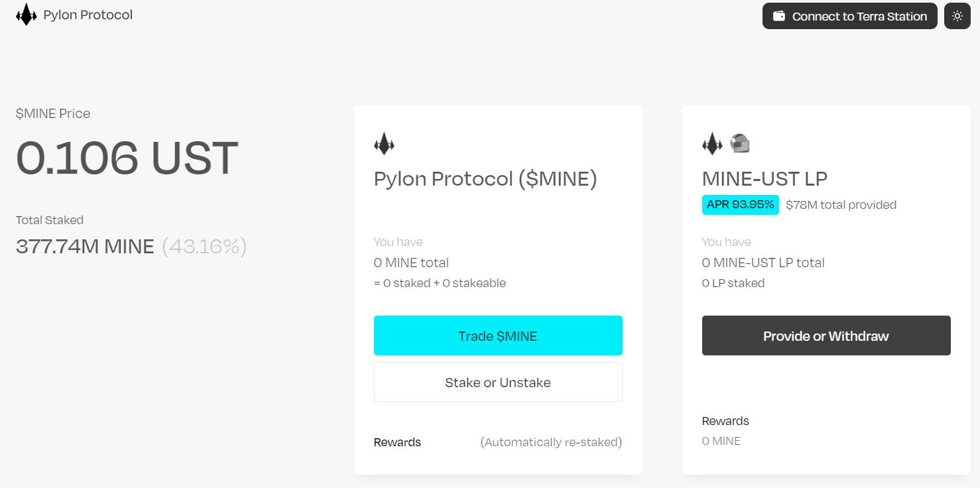980x488 pixels.
Task: Click the MINE token icon in Pylon card
Action: coord(384,144)
